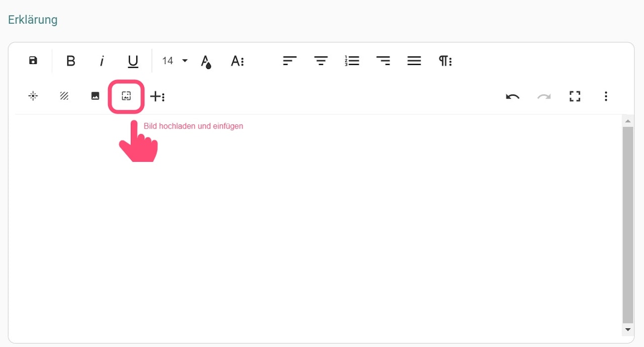Justify the text
The height and width of the screenshot is (347, 644).
pyautogui.click(x=414, y=61)
